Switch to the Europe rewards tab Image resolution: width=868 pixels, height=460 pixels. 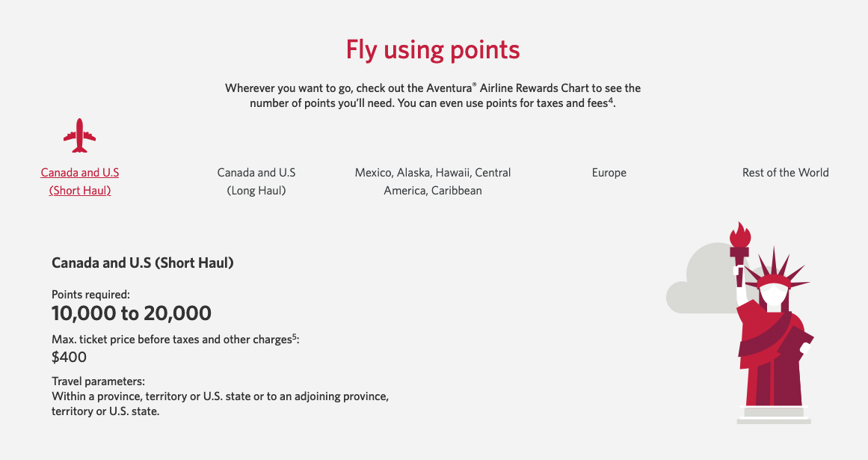(609, 173)
